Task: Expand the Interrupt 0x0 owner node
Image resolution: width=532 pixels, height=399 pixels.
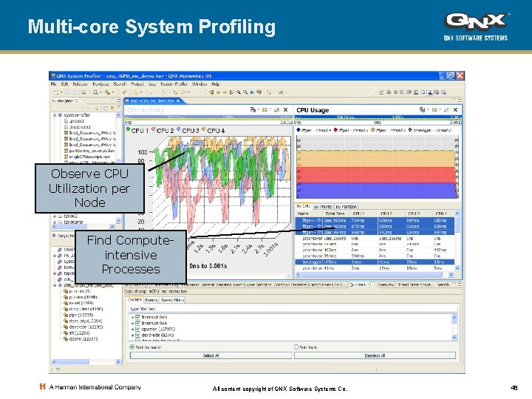Action: [133, 317]
